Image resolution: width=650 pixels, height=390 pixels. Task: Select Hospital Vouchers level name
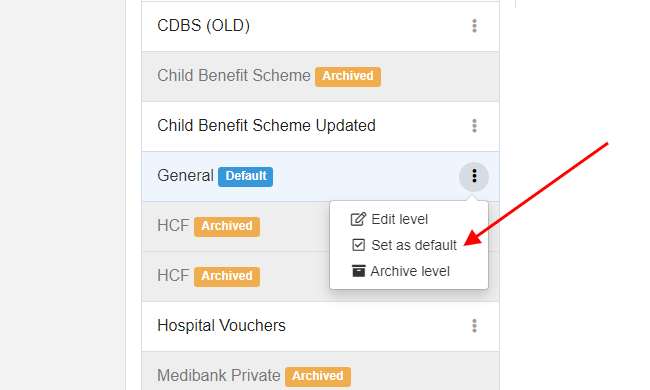tap(221, 326)
